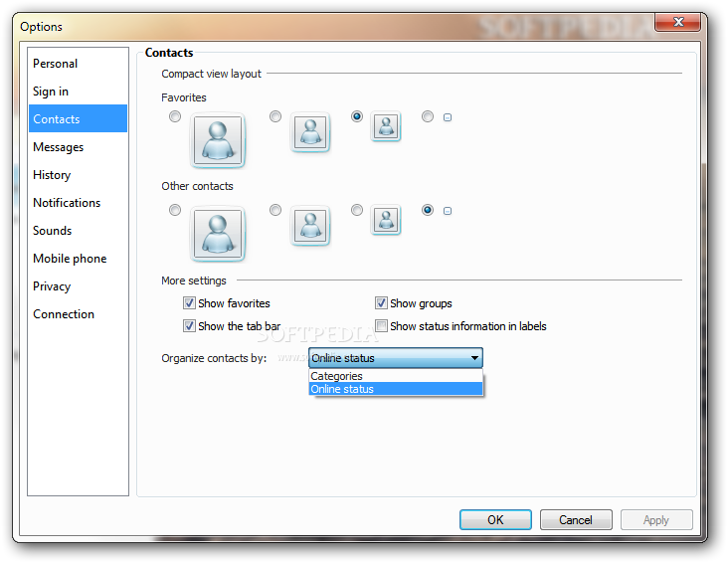Viewport: 728px width, 563px height.
Task: Open Notifications options
Action: 78,203
